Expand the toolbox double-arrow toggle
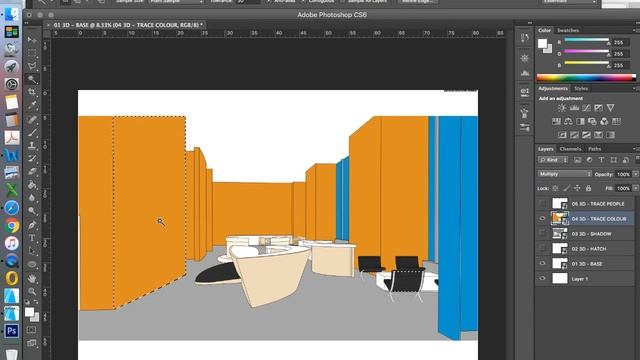Image resolution: width=640 pixels, height=360 pixels. 27,23
